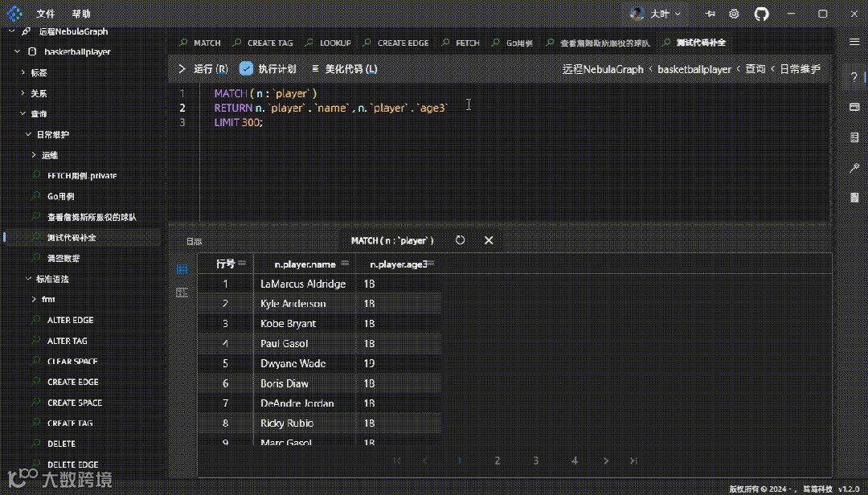This screenshot has width=868, height=495.
Task: Switch to table view icon in results
Action: 182,269
